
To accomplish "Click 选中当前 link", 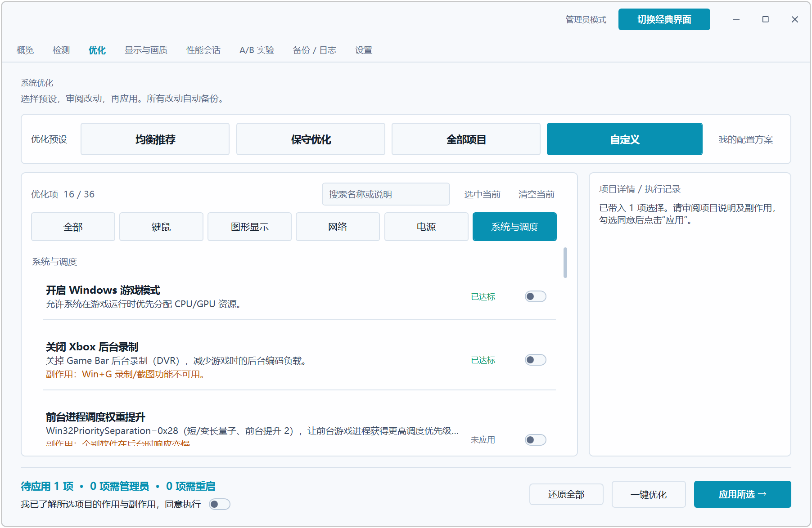I will coord(483,194).
